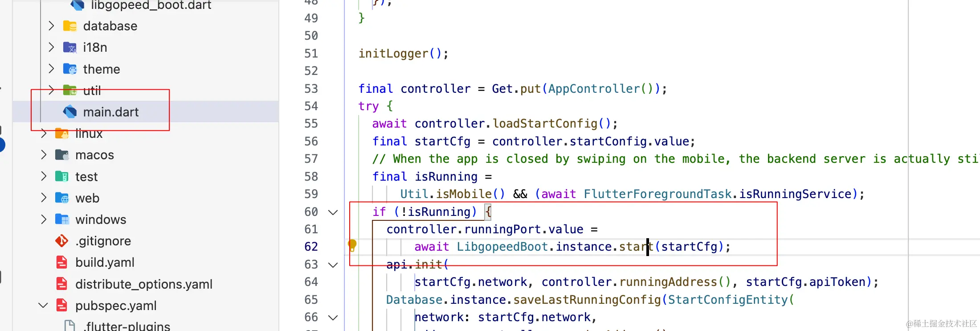
Task: Click the libgopeed_boot.dart file icon
Action: (78, 5)
